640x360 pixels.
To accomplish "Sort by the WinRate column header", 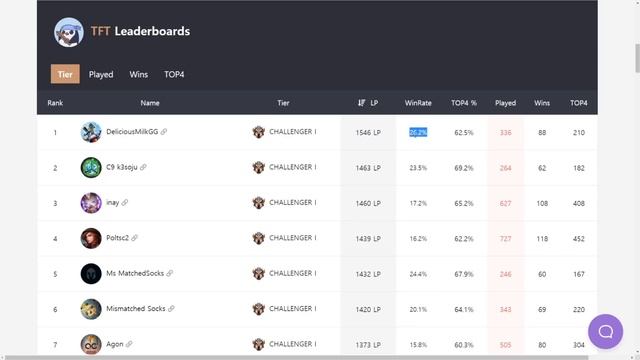I will coord(418,103).
